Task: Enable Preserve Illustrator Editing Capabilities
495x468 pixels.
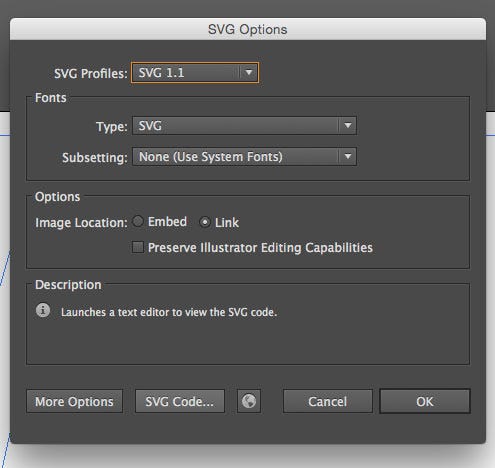Action: click(138, 247)
